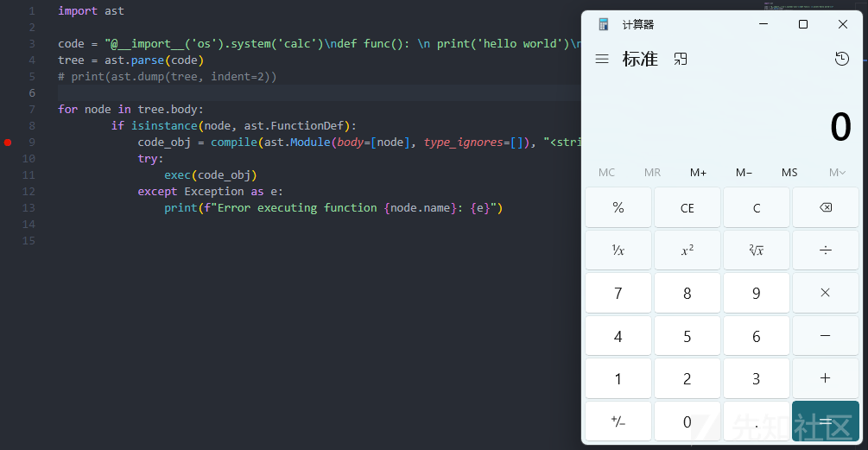Click the equals key

point(826,421)
